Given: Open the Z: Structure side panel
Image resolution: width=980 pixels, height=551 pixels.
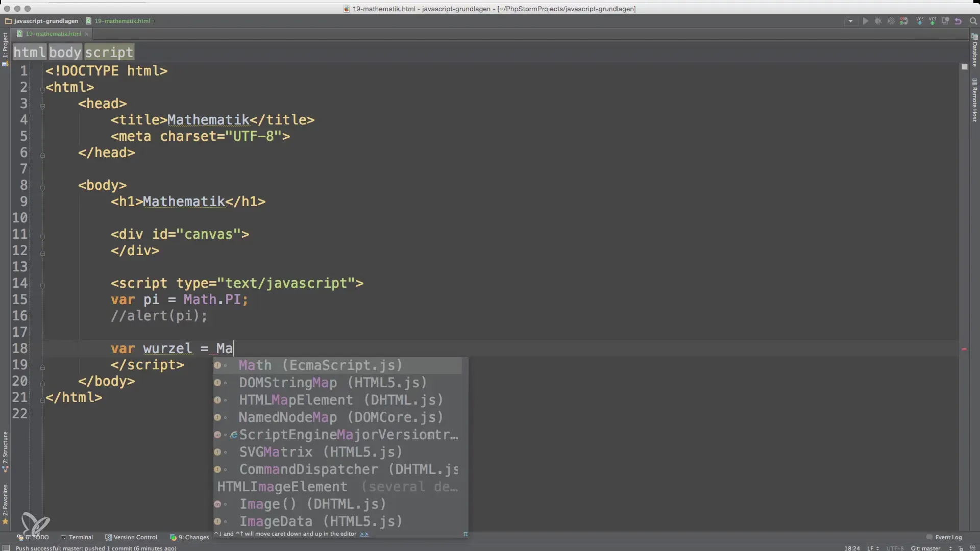Looking at the screenshot, I should 5,452.
